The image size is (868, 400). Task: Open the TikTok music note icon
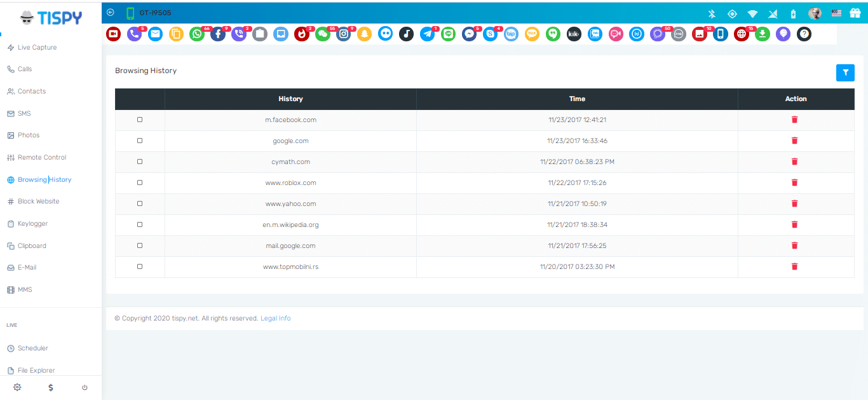(407, 34)
